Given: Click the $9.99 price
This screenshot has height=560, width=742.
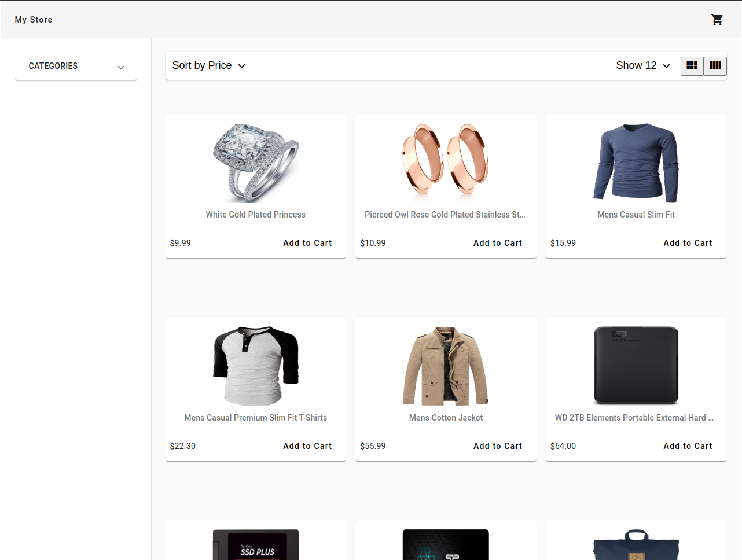Looking at the screenshot, I should coord(181,243).
